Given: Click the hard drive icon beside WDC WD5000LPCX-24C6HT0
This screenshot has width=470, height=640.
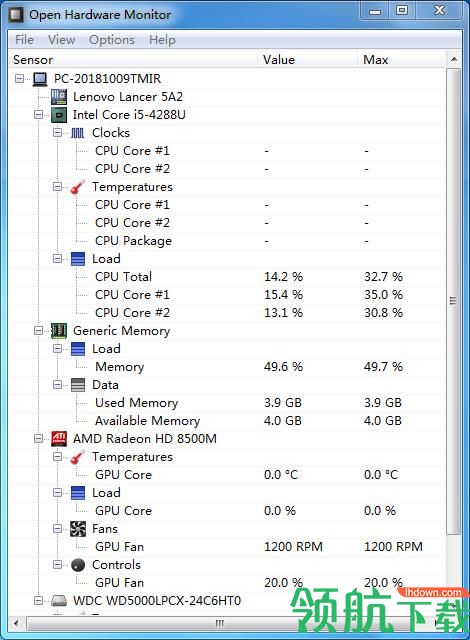Looking at the screenshot, I should click(59, 601).
